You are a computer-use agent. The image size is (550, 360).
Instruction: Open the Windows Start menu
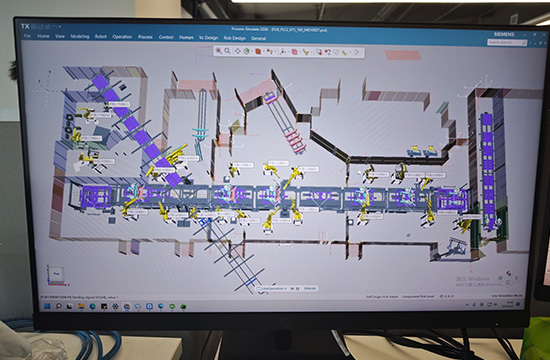coord(47,306)
